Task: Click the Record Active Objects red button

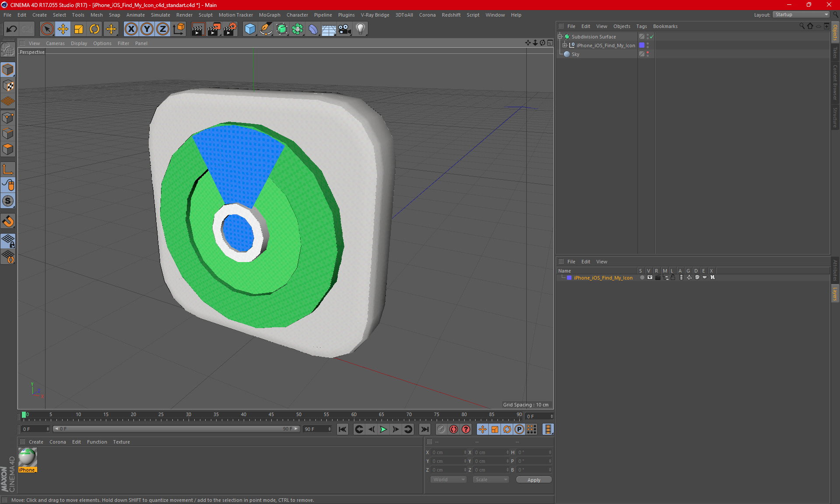Action: click(454, 429)
